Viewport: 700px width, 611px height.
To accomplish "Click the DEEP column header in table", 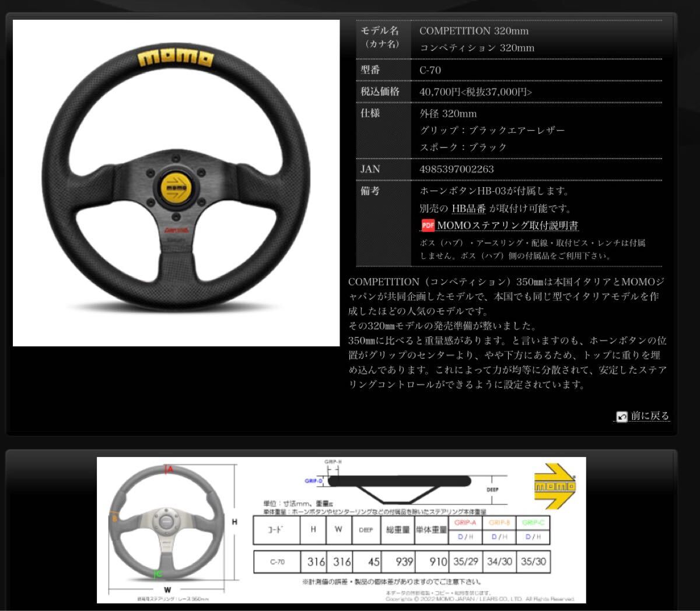I will click(366, 529).
